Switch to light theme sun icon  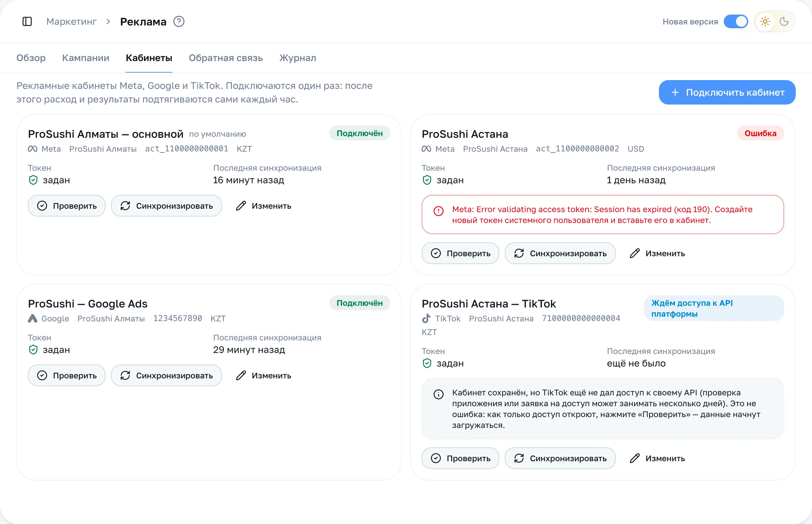click(765, 21)
